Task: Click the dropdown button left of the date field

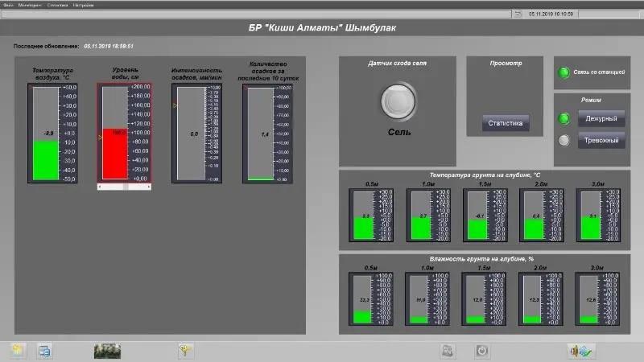Action: click(518, 14)
